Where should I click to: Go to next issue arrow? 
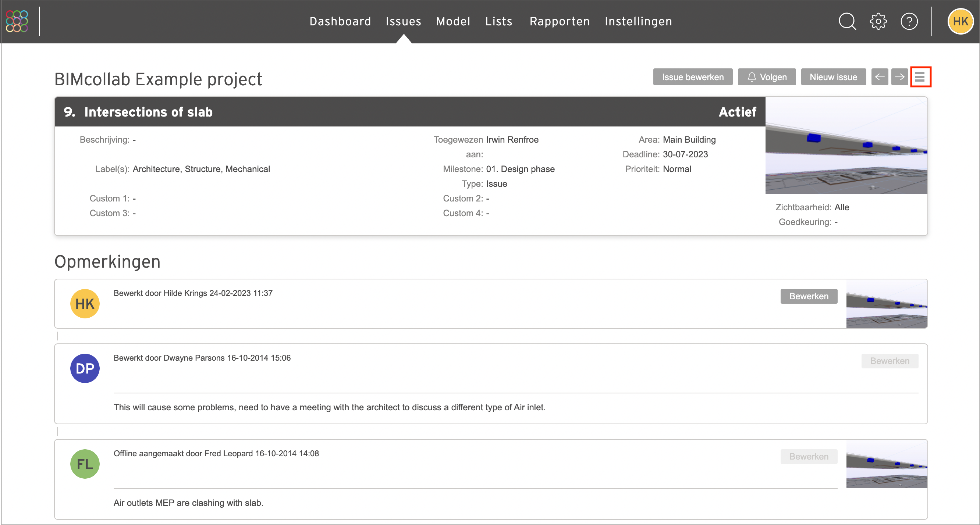coord(899,77)
